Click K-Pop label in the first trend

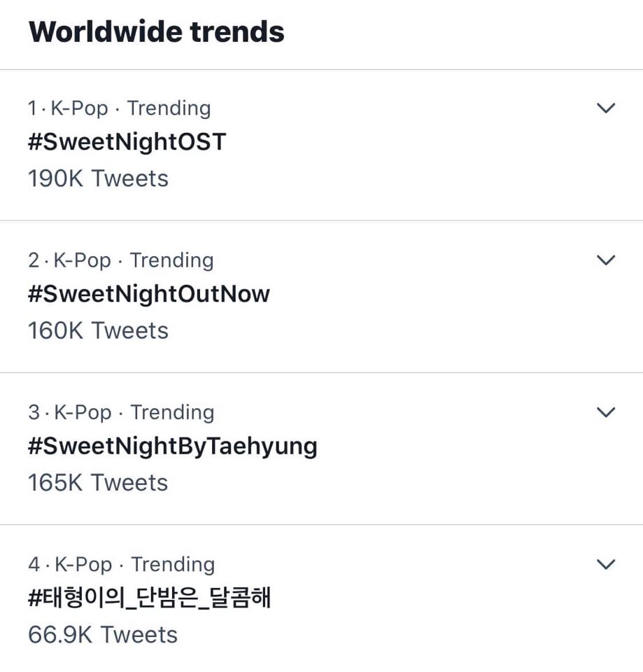pyautogui.click(x=79, y=108)
